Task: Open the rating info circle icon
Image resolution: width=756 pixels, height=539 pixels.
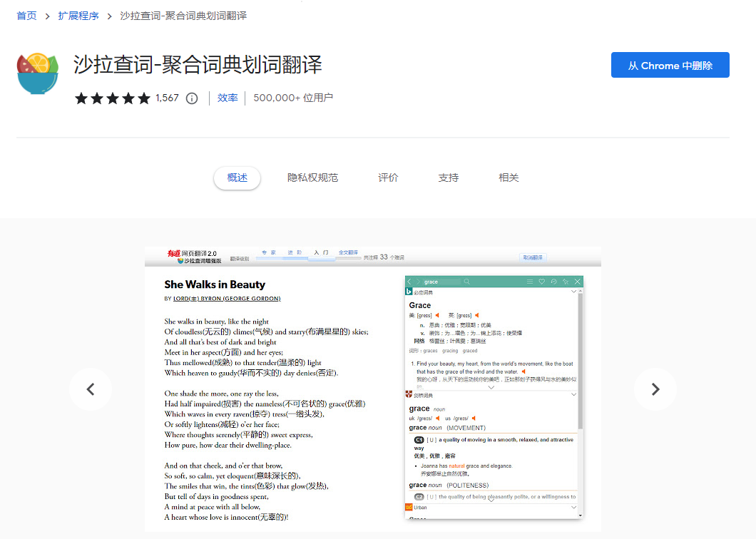Action: [192, 98]
